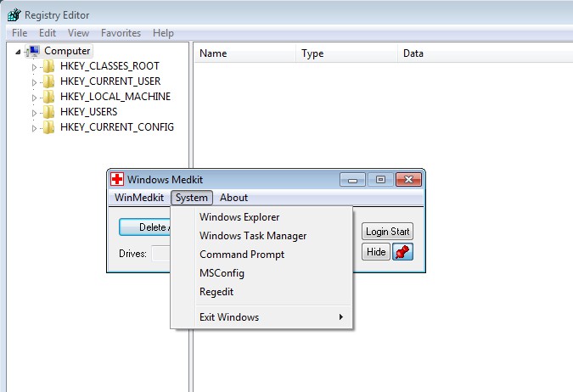Image resolution: width=573 pixels, height=392 pixels.
Task: Expand the HKEY_CLASSES_ROOT key
Action: 34,67
